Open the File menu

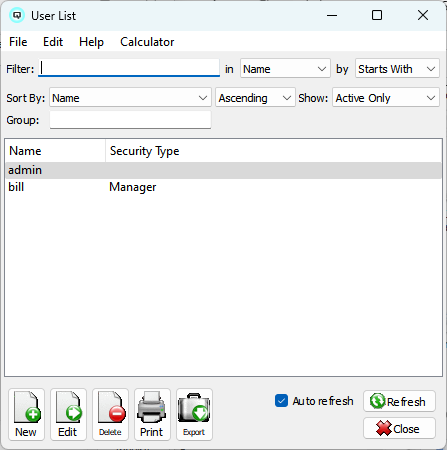(x=18, y=42)
